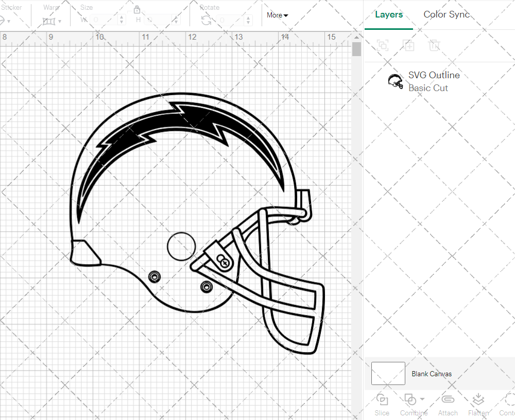This screenshot has width=515, height=420.
Task: Select the Layers tab
Action: 389,14
